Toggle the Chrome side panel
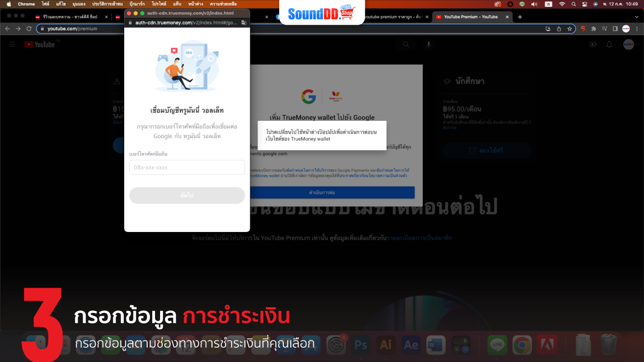The height and width of the screenshot is (362, 644). point(615,28)
